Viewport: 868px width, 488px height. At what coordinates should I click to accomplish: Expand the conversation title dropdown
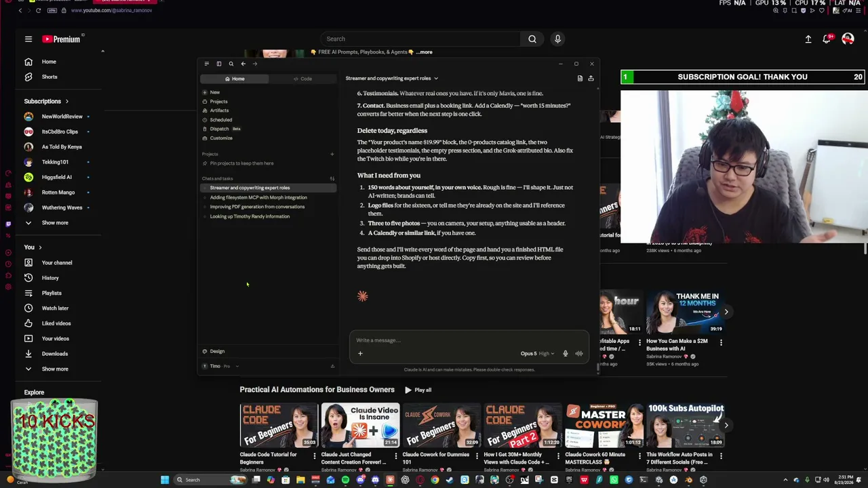click(435, 79)
